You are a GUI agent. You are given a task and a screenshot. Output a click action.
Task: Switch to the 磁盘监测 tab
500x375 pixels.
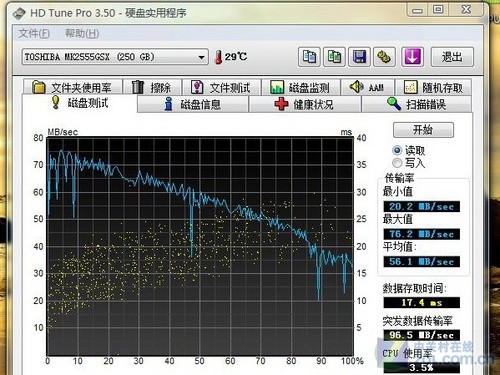(301, 87)
